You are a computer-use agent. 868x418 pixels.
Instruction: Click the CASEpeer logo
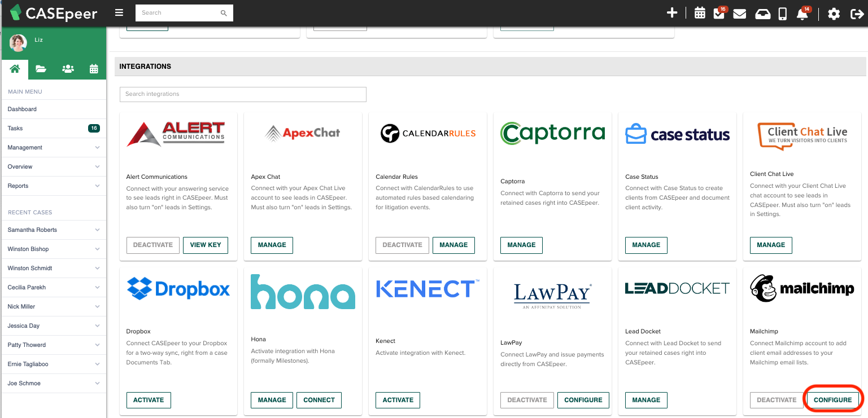pyautogui.click(x=53, y=13)
